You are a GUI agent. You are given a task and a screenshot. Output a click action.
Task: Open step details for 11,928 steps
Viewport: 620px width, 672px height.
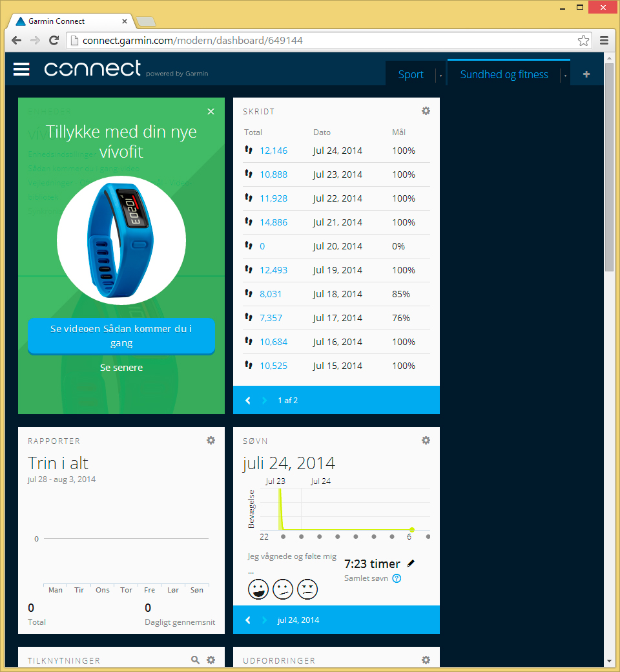[x=273, y=199]
